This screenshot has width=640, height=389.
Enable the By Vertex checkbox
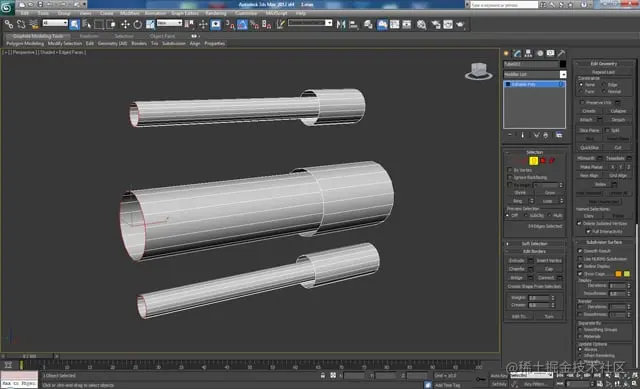(x=509, y=170)
